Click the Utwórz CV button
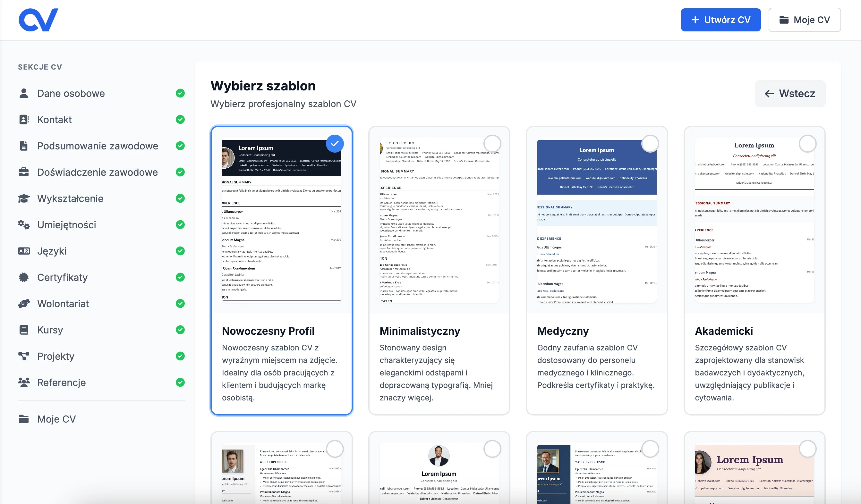Viewport: 861px width, 504px height. tap(720, 20)
